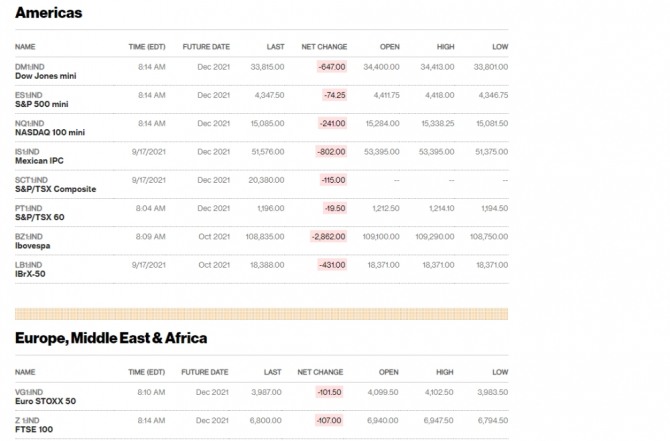The width and height of the screenshot is (670, 441).
Task: Click the HIGH column header in Europe table
Action: tap(445, 371)
